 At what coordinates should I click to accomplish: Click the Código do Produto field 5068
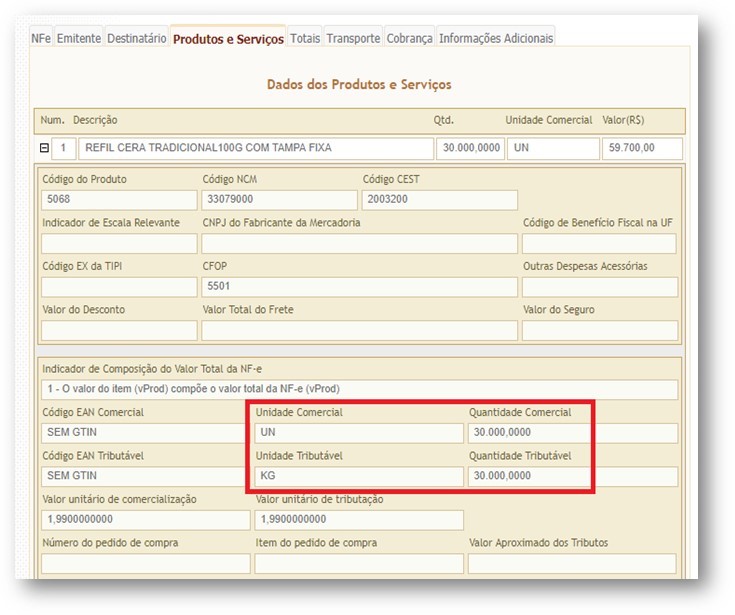tap(119, 200)
